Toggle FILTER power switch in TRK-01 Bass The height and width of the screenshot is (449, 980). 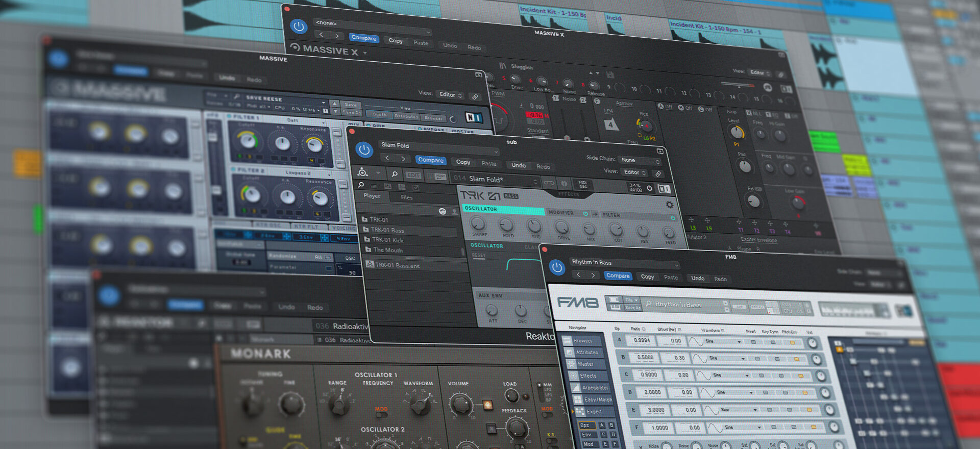pyautogui.click(x=673, y=218)
